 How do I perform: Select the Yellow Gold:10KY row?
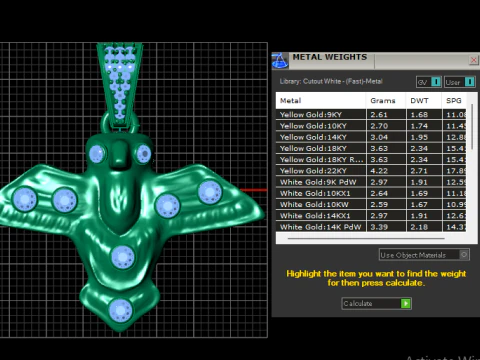point(371,126)
